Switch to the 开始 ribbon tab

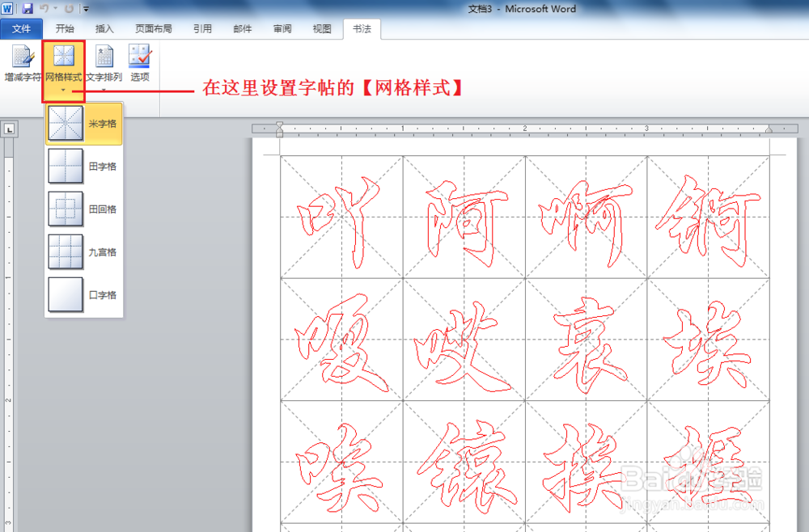(64, 28)
